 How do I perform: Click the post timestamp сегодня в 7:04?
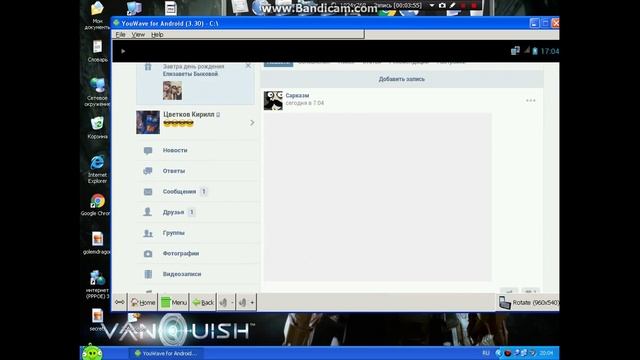point(304,103)
